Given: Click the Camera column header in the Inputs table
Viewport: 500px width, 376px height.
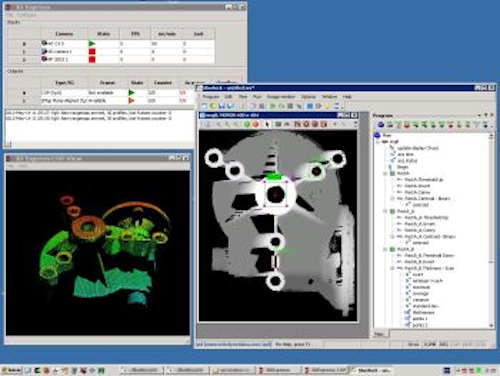Looking at the screenshot, I should [64, 34].
